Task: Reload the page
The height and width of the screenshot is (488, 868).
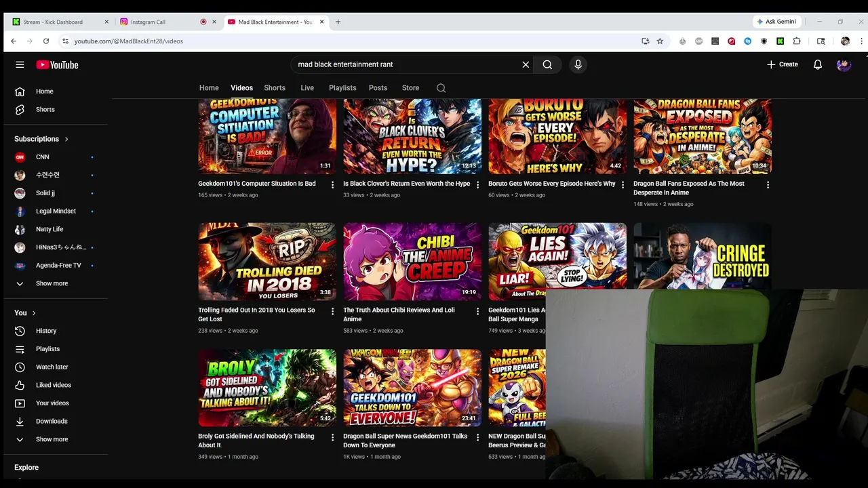Action: 46,41
